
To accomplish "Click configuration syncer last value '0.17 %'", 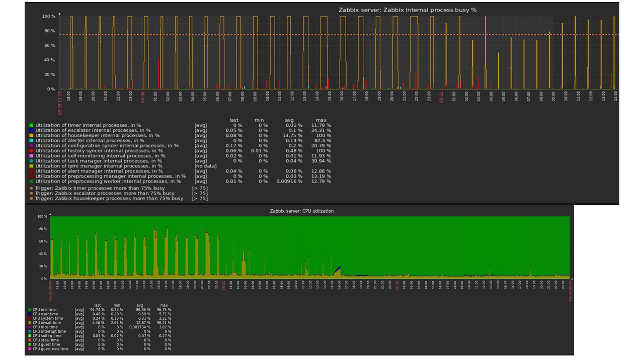I will (x=233, y=145).
